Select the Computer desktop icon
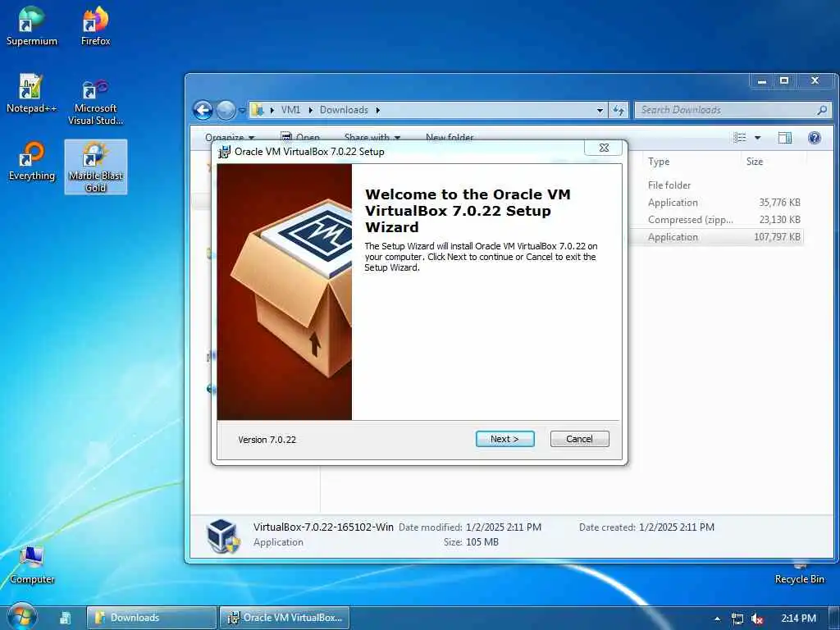 [x=32, y=564]
